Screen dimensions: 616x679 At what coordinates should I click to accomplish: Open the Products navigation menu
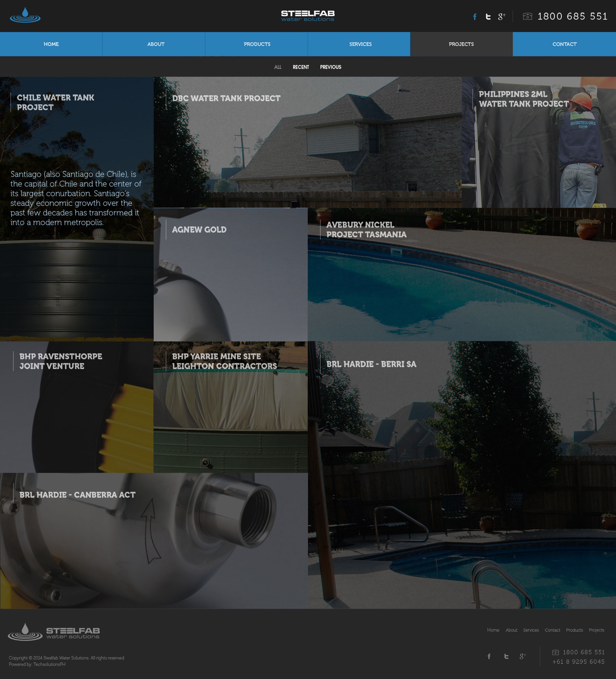point(257,44)
